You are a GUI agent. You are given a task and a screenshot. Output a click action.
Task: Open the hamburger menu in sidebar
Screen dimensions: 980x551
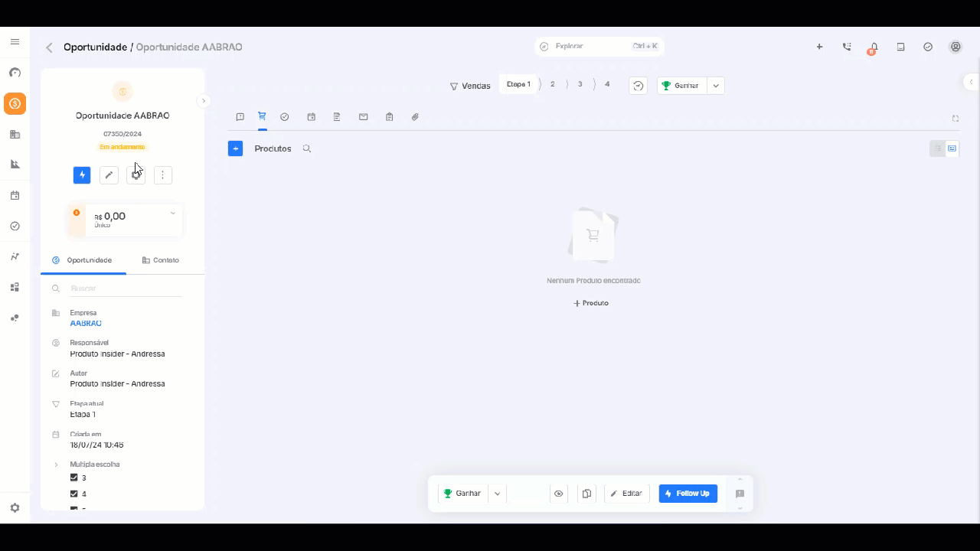pyautogui.click(x=15, y=42)
